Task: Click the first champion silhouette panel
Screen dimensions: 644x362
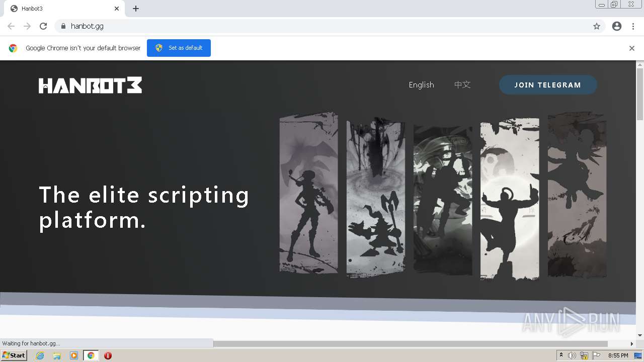Action: [309, 193]
